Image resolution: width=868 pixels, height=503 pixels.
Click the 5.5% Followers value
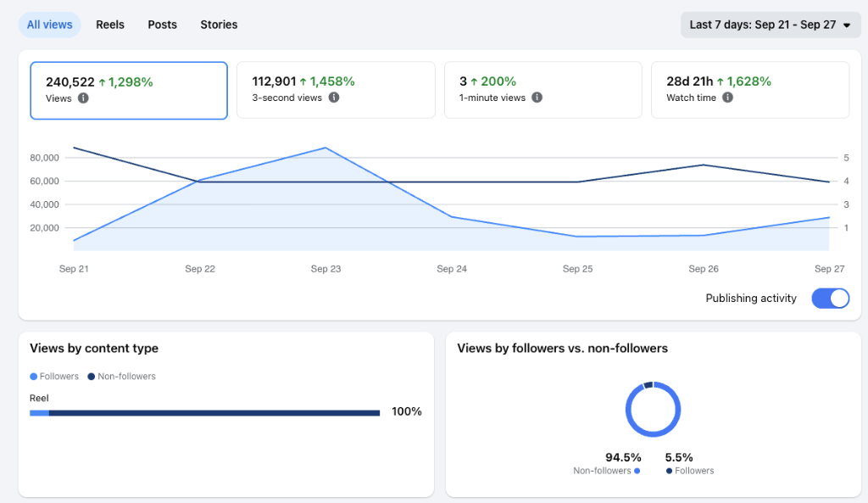[x=679, y=457]
